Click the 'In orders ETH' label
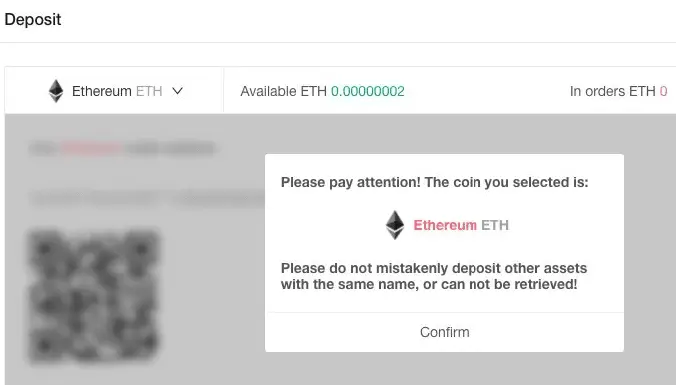676x385 pixels. coord(612,91)
